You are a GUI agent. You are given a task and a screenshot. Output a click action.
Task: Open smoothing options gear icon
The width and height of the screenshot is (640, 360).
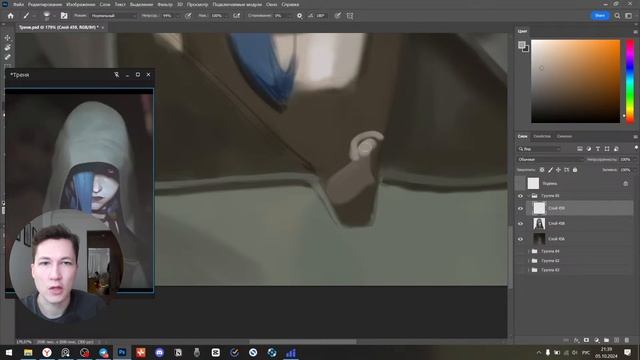pos(300,16)
